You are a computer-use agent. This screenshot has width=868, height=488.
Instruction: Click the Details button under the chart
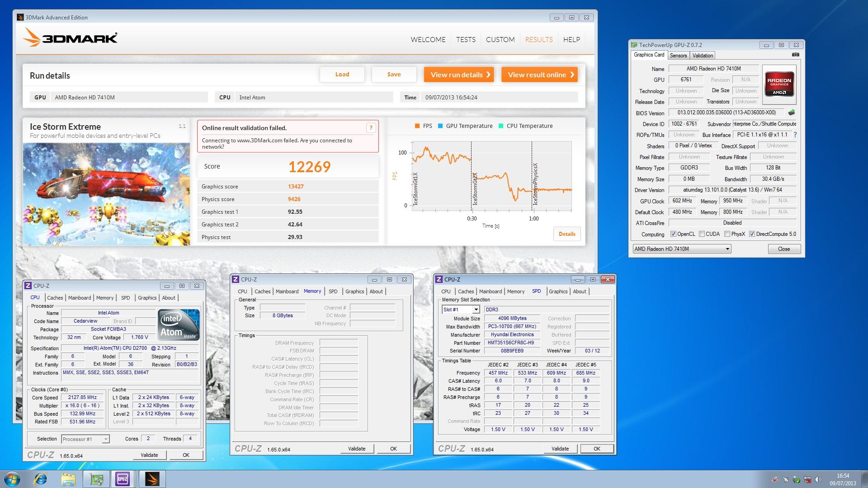(x=567, y=234)
